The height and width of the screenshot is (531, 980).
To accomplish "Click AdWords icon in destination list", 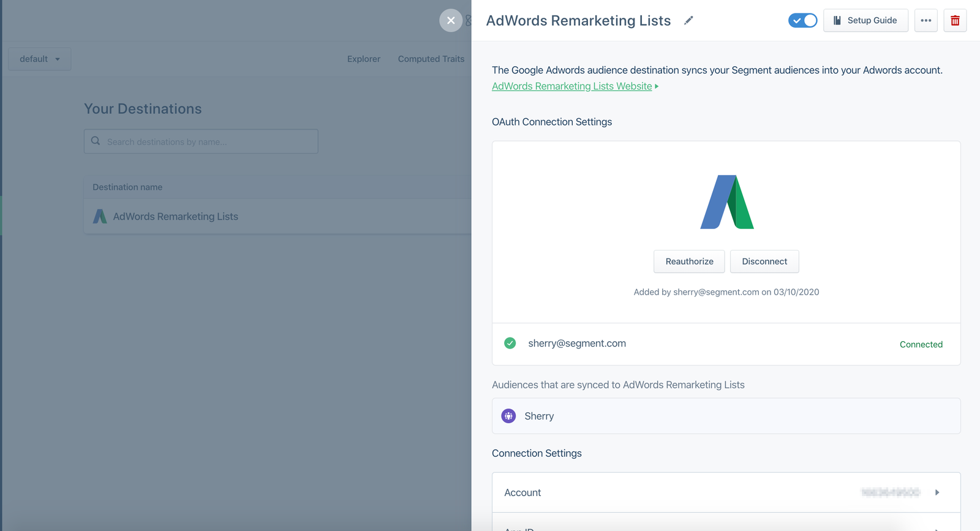I will tap(100, 217).
